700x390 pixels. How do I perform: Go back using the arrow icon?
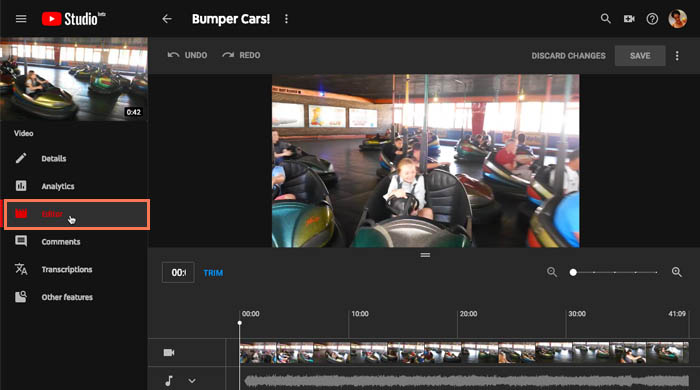(167, 19)
